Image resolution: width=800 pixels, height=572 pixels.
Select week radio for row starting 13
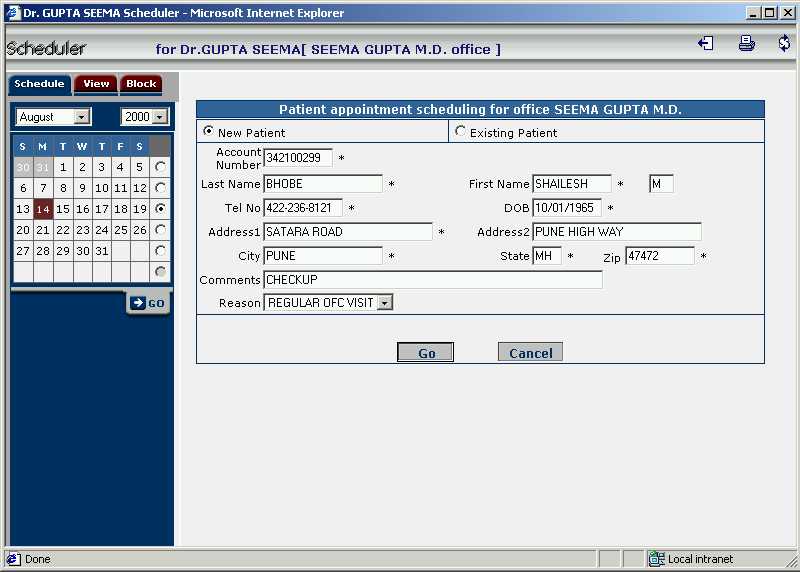point(160,209)
